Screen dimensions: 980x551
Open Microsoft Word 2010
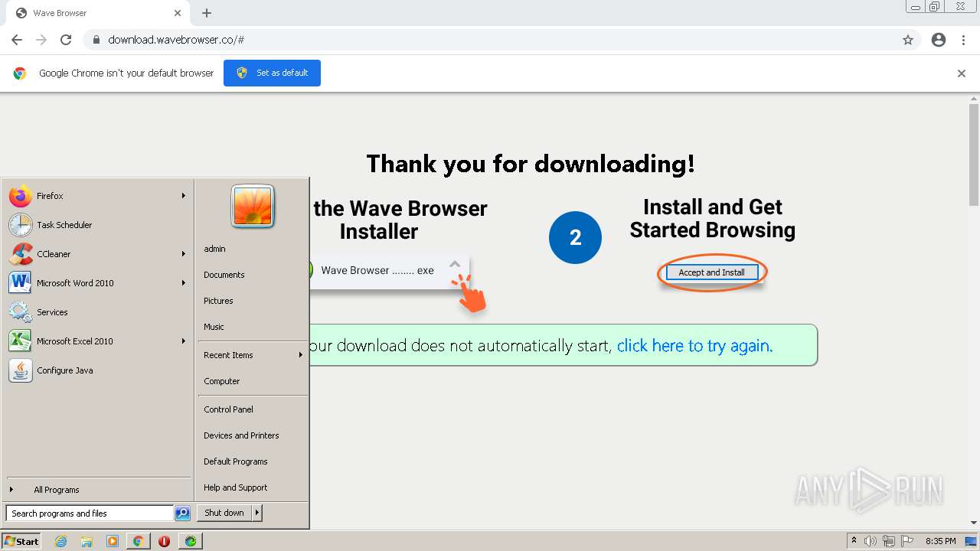(x=98, y=283)
